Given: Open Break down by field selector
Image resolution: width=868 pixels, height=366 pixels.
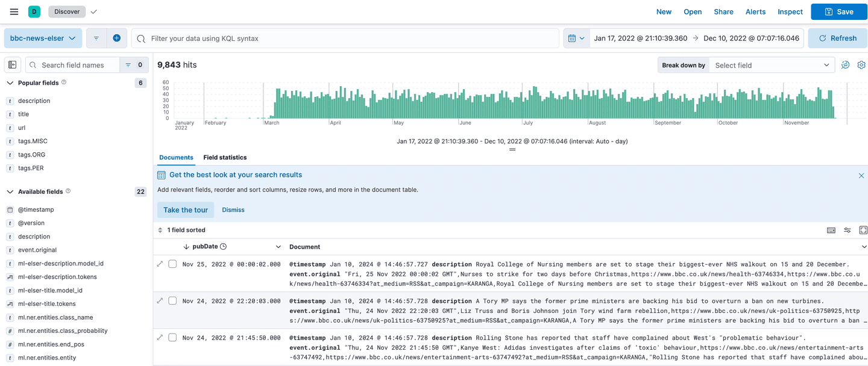Looking at the screenshot, I should point(772,65).
